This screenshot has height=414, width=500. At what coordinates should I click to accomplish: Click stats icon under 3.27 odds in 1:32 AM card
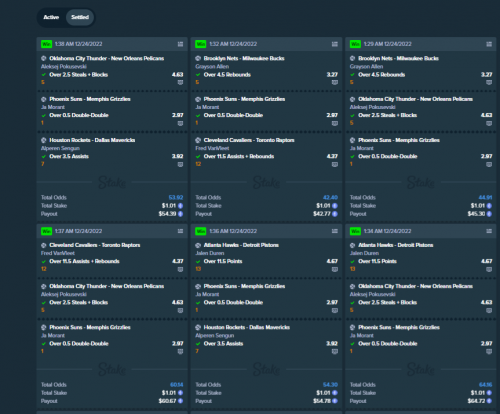tap(335, 82)
